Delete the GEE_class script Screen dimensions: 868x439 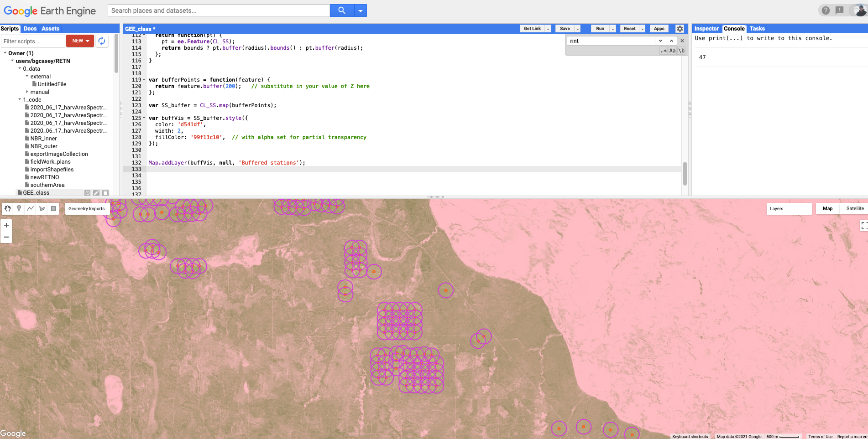pyautogui.click(x=105, y=193)
